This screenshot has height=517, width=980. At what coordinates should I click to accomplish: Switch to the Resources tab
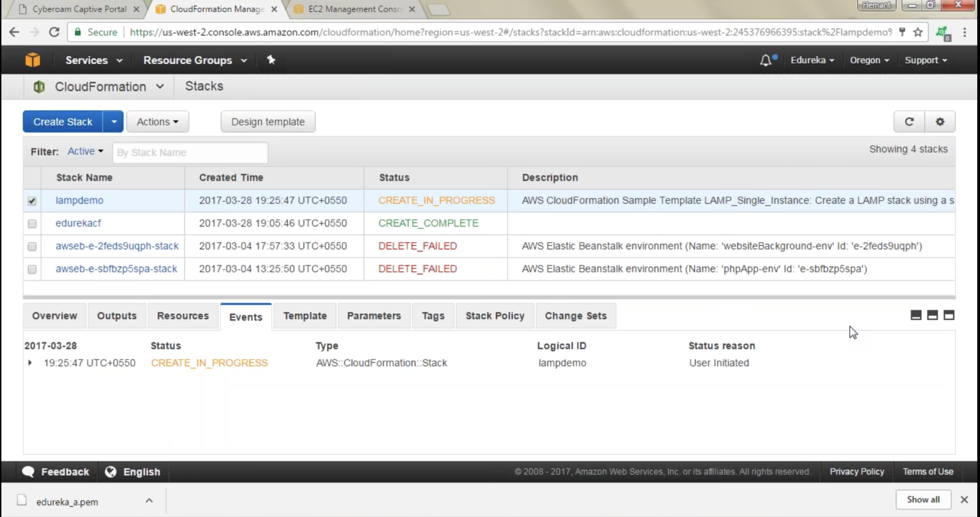point(183,316)
